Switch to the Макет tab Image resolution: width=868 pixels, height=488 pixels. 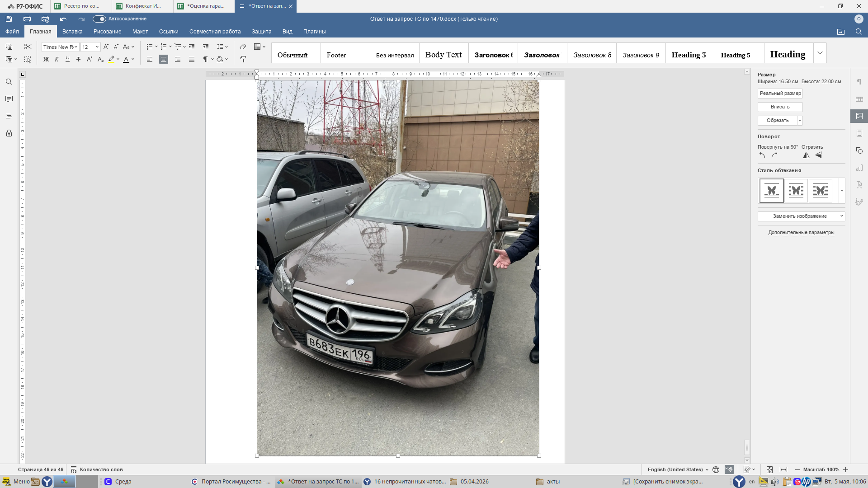point(140,32)
